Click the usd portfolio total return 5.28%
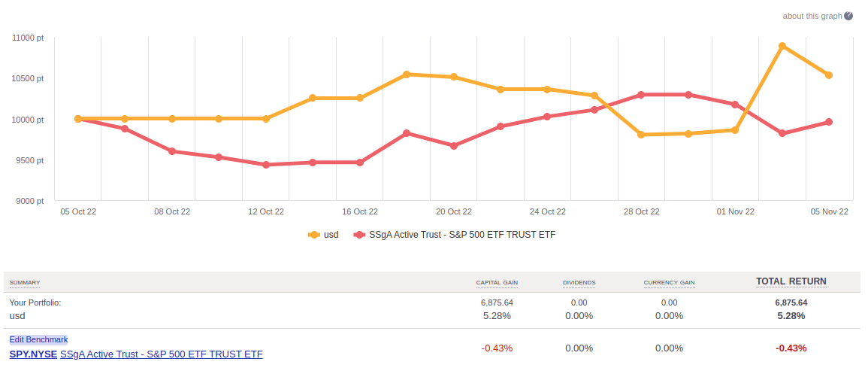Screen dimensions: 868x377 tap(791, 316)
